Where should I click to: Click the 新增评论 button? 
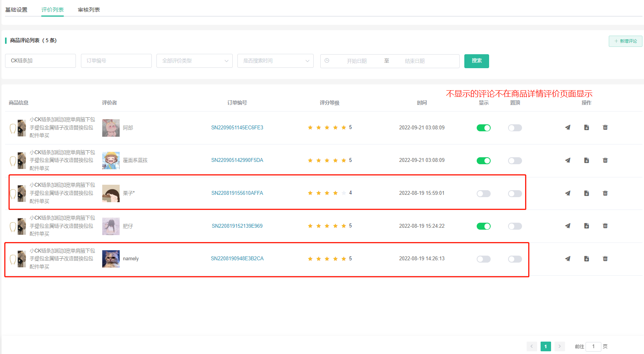click(x=625, y=41)
